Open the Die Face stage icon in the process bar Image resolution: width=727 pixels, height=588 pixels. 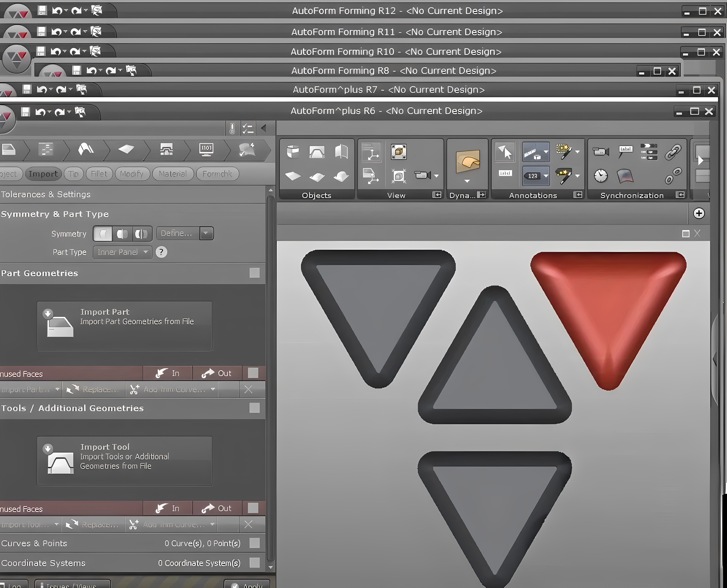[x=85, y=149]
